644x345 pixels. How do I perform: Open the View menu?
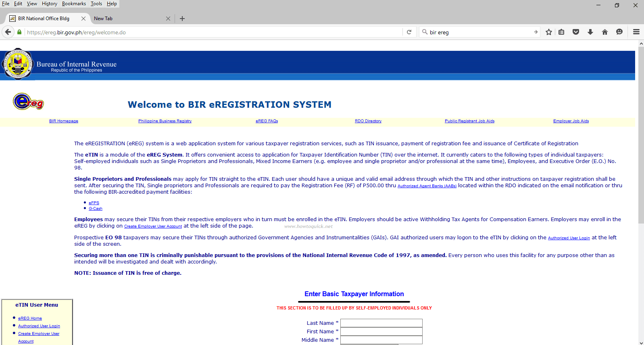click(32, 4)
